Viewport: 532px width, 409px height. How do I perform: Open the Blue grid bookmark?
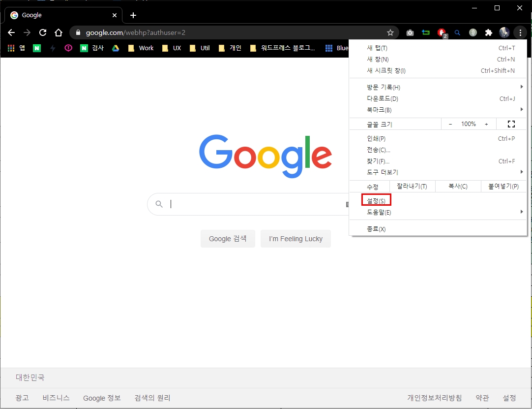(337, 48)
